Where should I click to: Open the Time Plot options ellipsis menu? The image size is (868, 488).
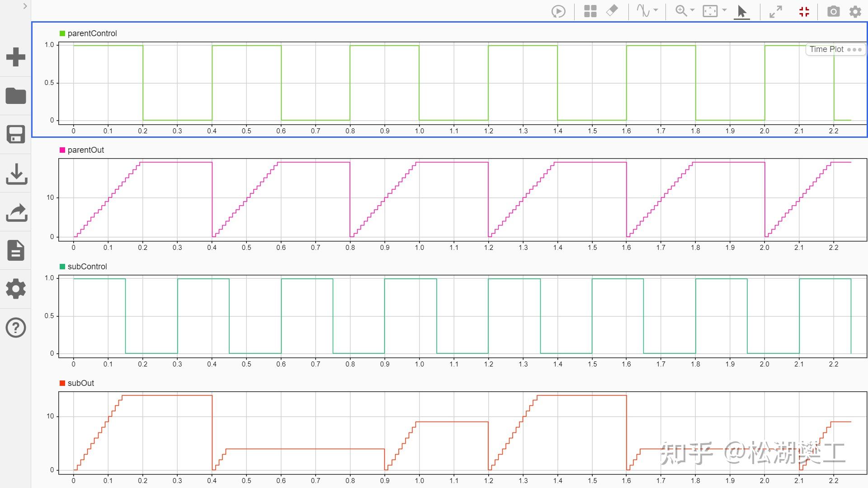pos(855,50)
